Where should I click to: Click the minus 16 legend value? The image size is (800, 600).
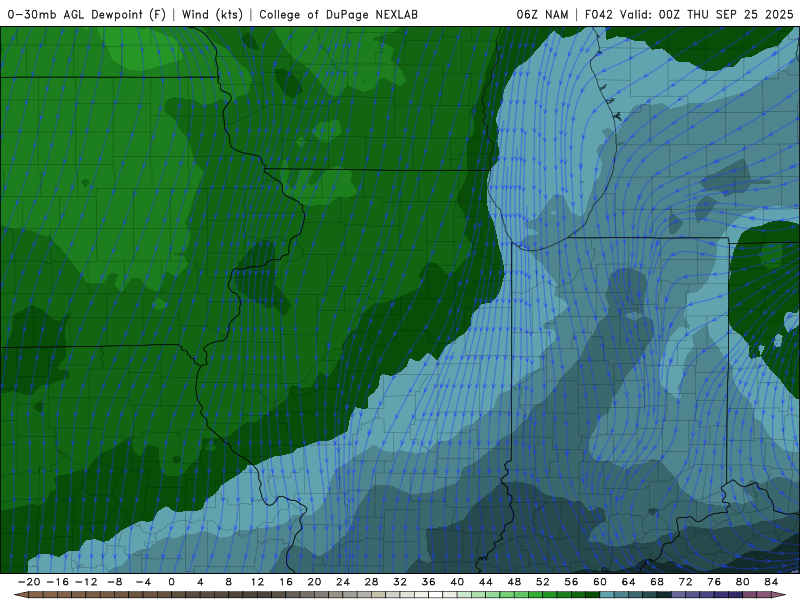pos(57,582)
